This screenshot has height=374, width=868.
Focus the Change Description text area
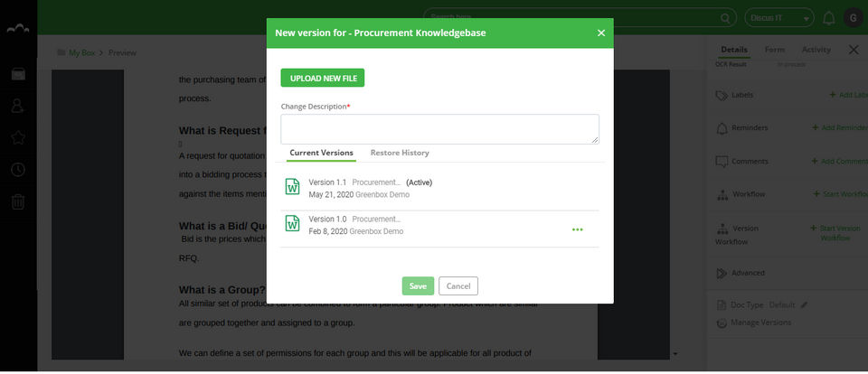(x=439, y=129)
